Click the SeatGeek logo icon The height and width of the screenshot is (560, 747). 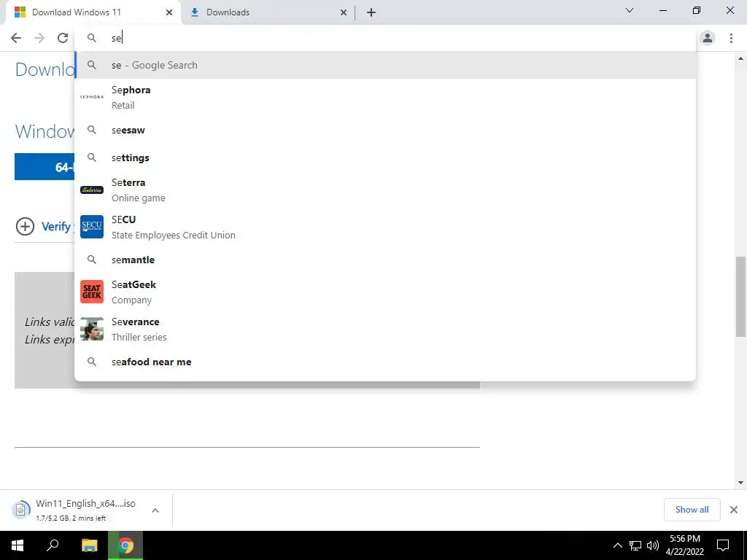91,292
